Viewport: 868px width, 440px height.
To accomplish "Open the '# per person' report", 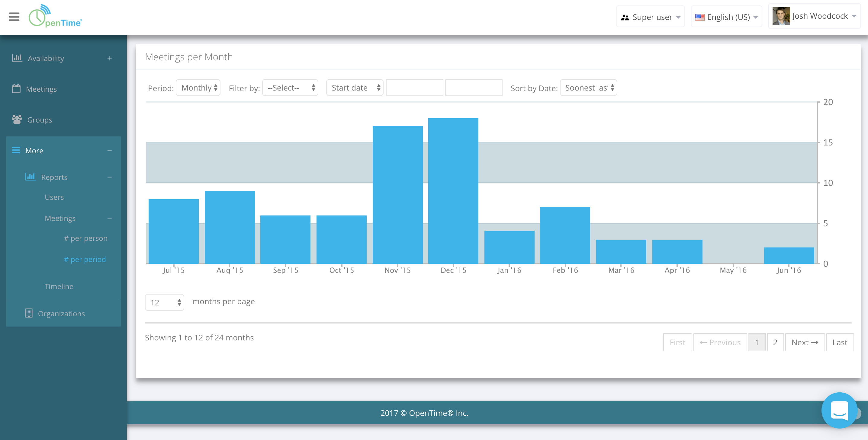I will (85, 238).
